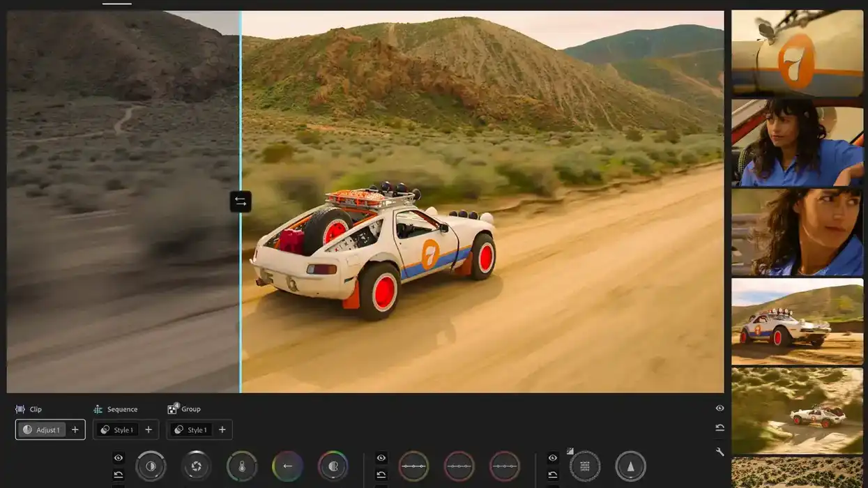
Task: Select the thumbnail of the number 7 car door
Action: pos(797,53)
